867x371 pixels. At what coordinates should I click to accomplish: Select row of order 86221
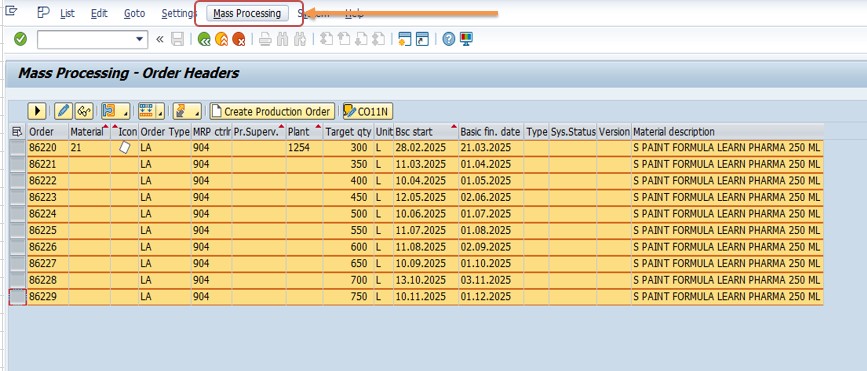pos(18,164)
